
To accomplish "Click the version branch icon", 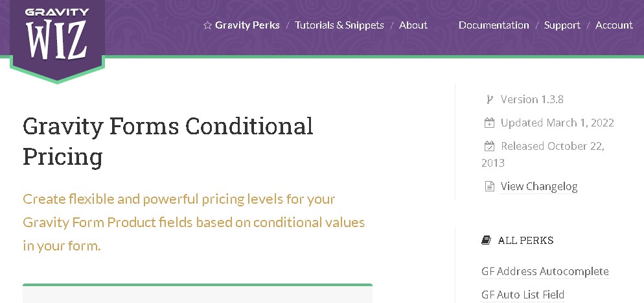I will [490, 99].
